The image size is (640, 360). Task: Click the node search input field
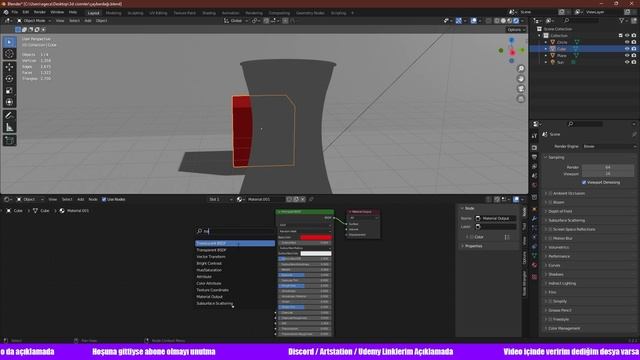tap(235, 231)
